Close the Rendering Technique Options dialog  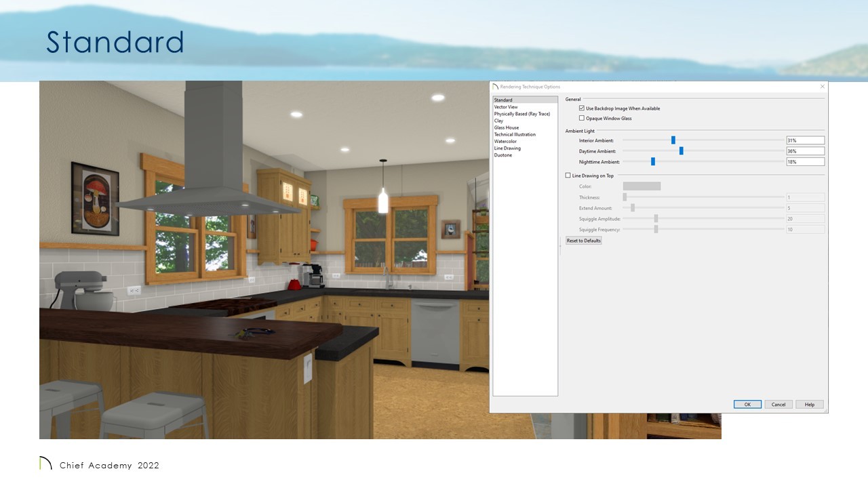823,87
